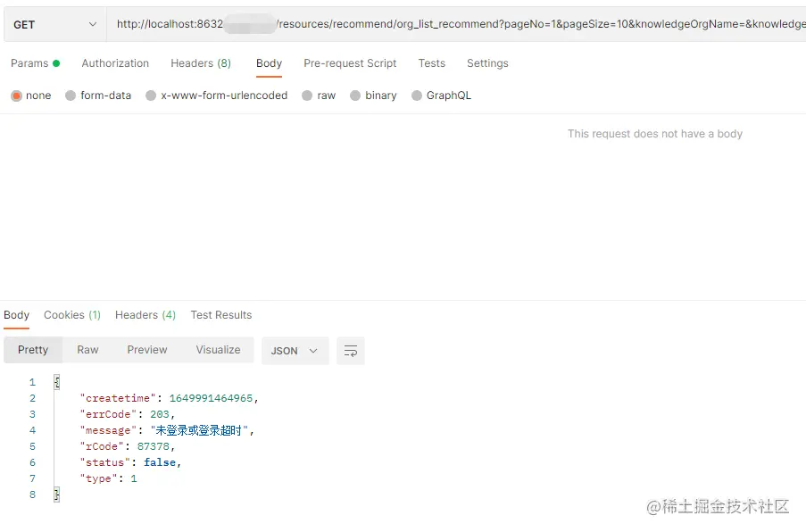Open the Visualize response view
Screen dimensions: 806x532
[218, 350]
